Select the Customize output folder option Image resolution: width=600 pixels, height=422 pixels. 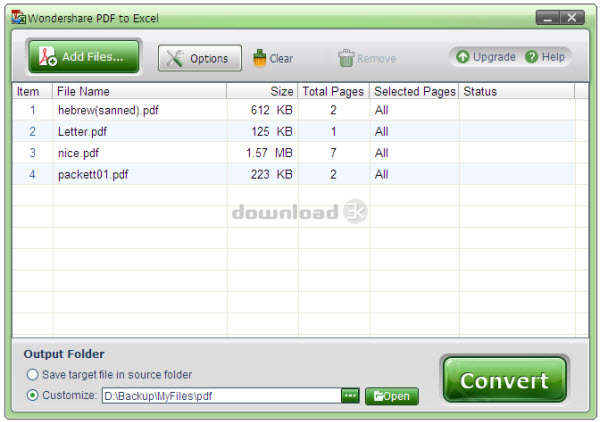click(33, 396)
